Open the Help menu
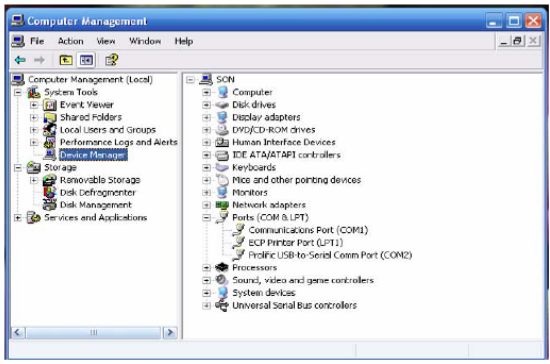550x364 pixels. pos(184,41)
